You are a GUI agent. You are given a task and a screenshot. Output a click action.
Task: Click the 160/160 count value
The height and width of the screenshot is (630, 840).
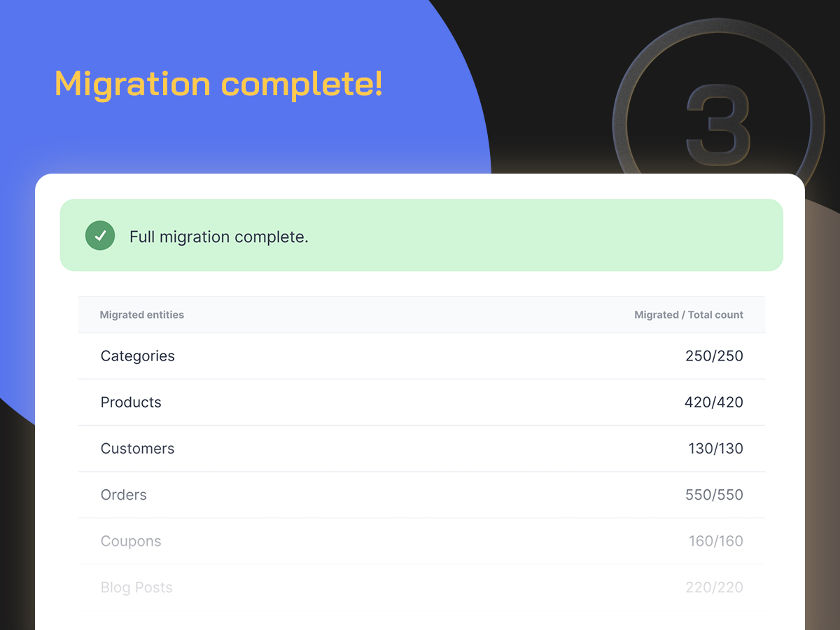[715, 541]
